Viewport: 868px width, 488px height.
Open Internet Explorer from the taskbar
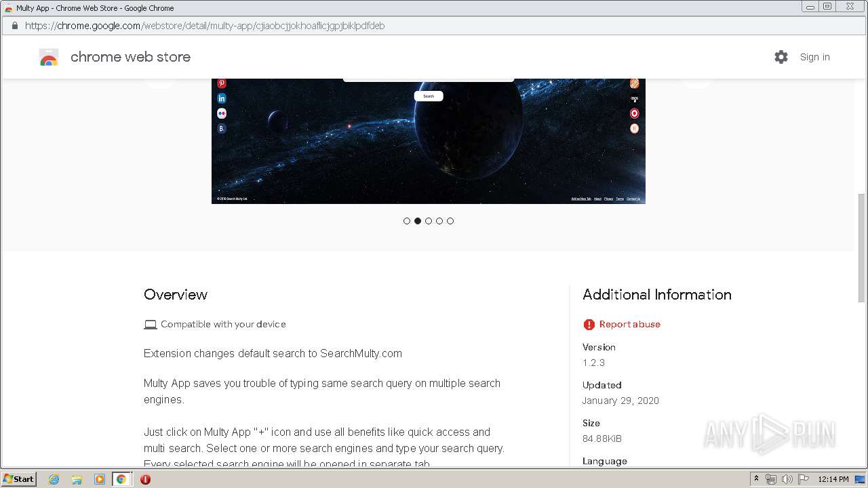tap(54, 479)
